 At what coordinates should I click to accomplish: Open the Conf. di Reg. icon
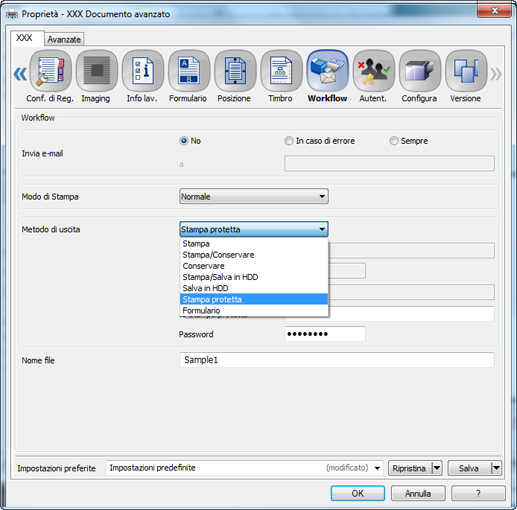tap(50, 71)
